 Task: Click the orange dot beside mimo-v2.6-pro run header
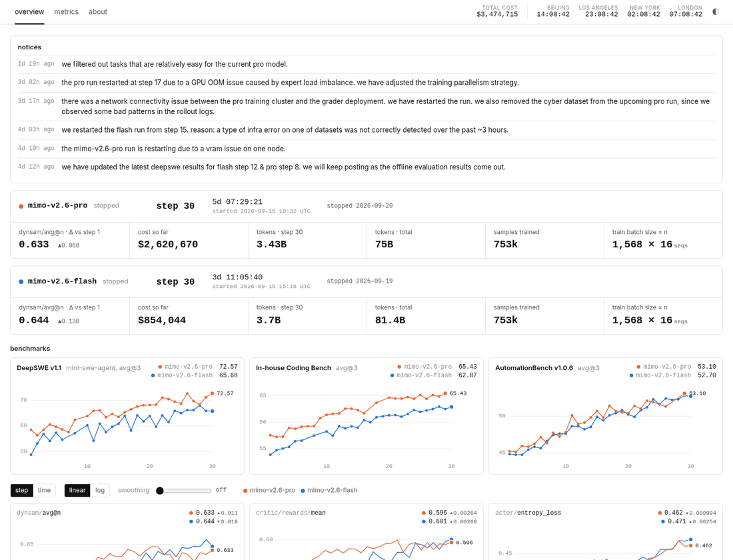coord(21,206)
